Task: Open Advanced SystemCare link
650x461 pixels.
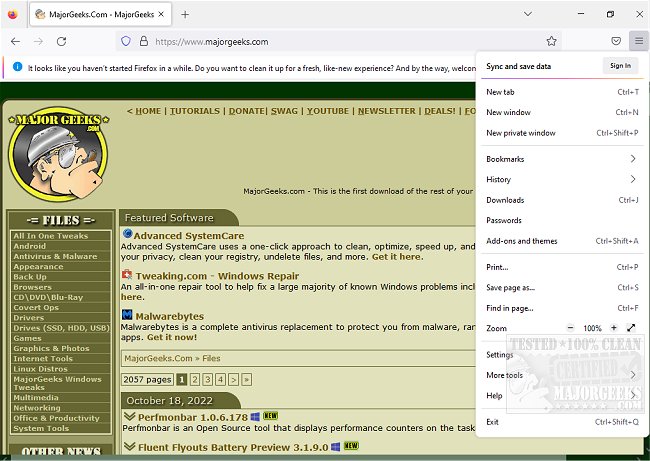Action: click(x=189, y=236)
